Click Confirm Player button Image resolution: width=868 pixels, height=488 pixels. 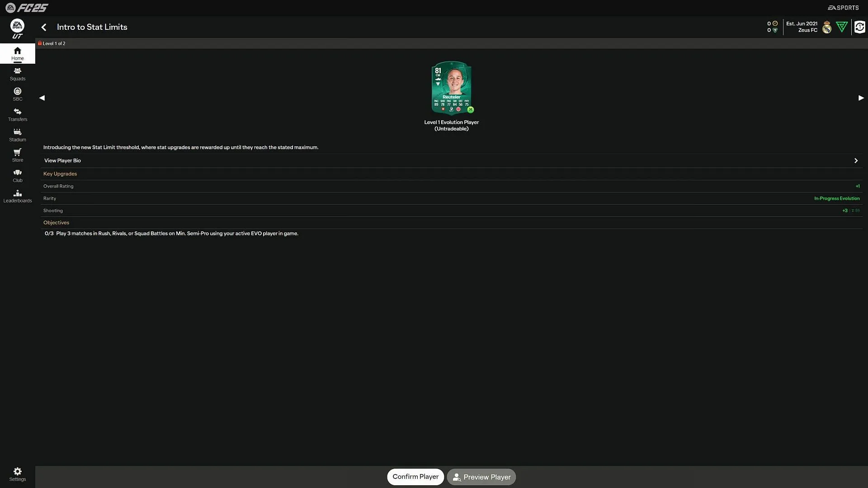[x=415, y=477]
